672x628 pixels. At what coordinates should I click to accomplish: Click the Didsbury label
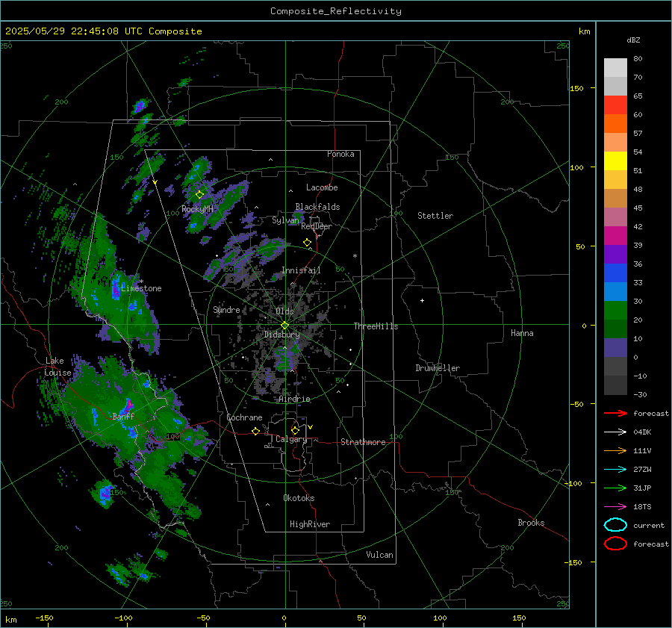[x=281, y=335]
